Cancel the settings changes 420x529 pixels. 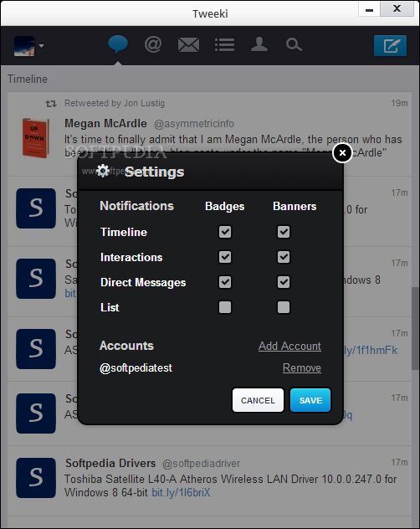point(258,400)
